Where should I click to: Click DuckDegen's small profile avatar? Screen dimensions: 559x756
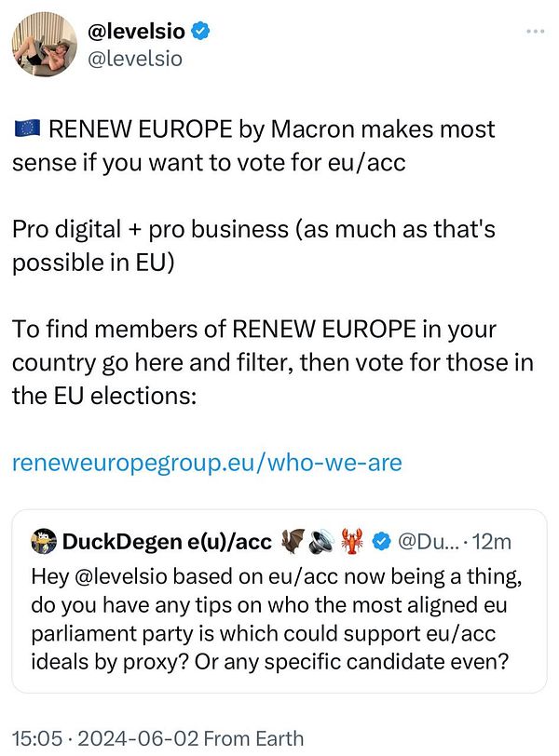(44, 541)
